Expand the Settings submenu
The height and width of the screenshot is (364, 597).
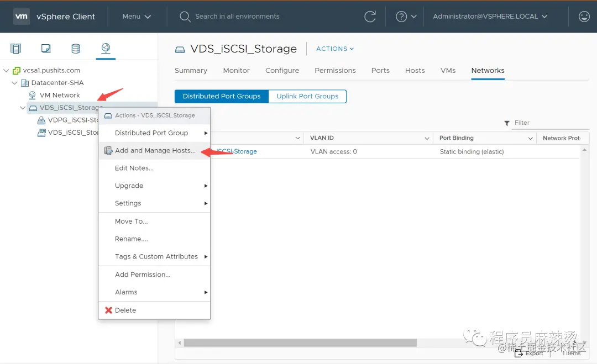click(154, 203)
